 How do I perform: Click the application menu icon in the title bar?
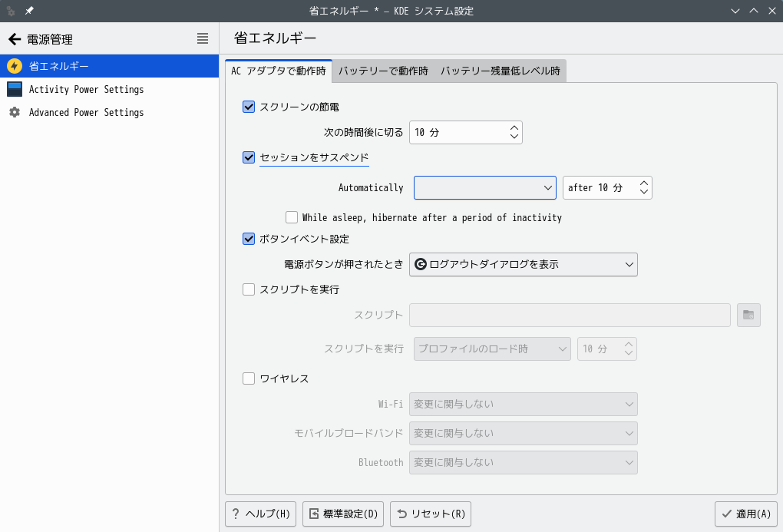click(x=11, y=11)
